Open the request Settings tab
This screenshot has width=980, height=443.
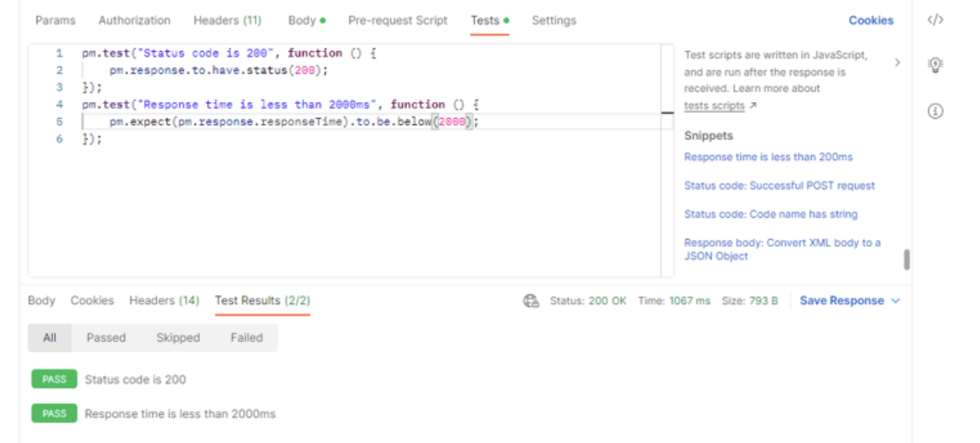click(x=554, y=21)
